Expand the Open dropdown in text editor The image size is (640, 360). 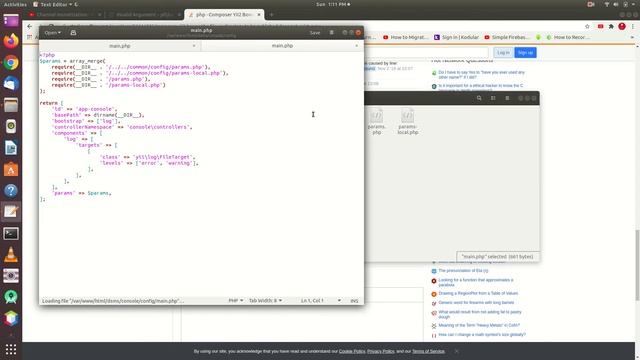coord(53,33)
